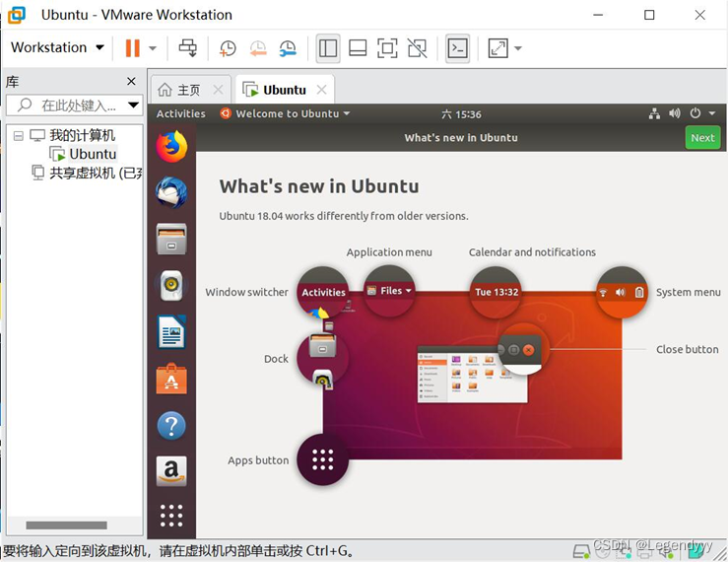Close the 主页 tab

[218, 90]
